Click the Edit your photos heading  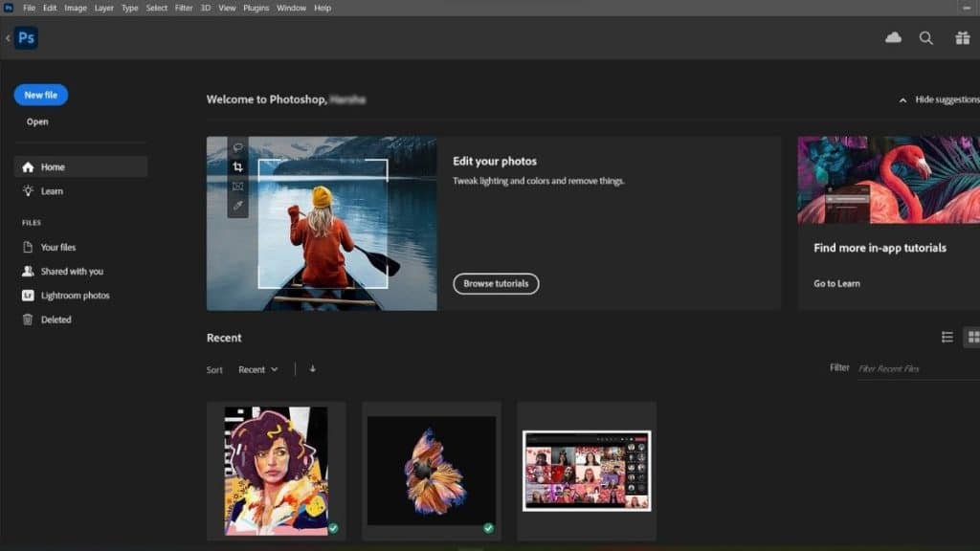[x=495, y=161]
